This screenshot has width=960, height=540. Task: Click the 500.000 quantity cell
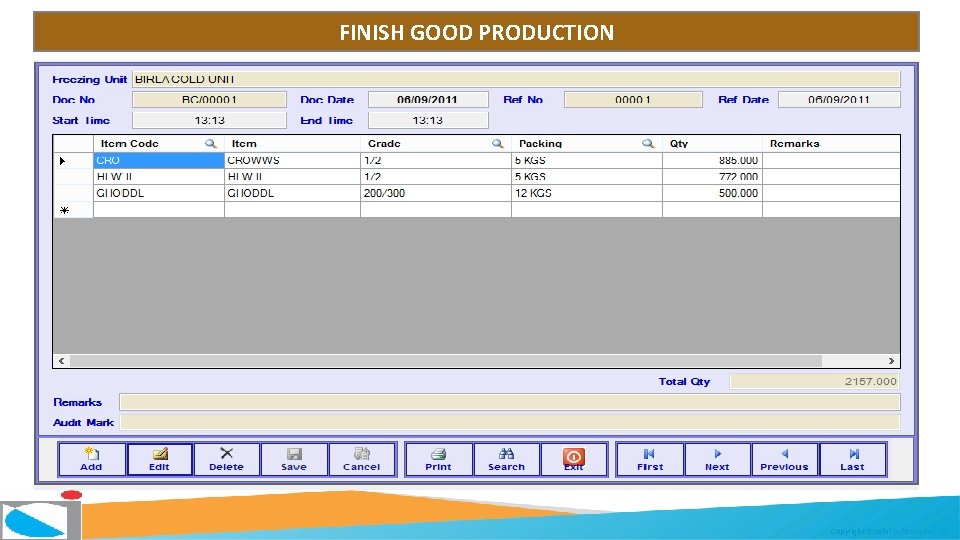[x=712, y=193]
